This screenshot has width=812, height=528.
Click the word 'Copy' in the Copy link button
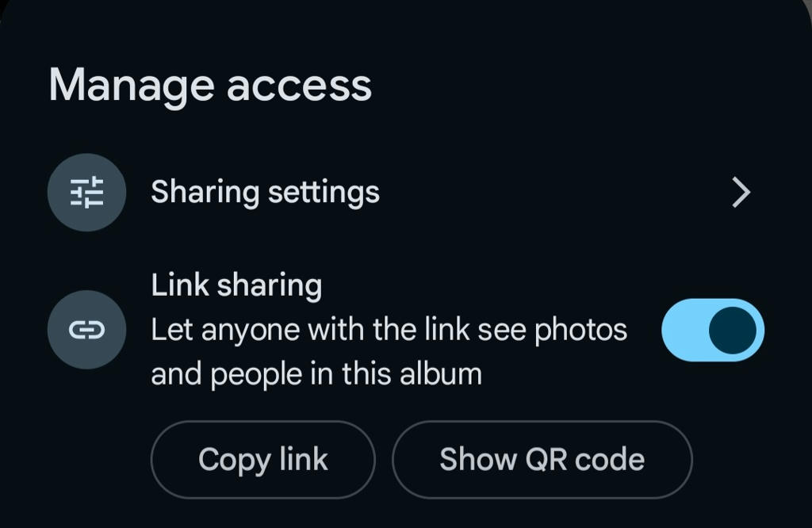(234, 461)
